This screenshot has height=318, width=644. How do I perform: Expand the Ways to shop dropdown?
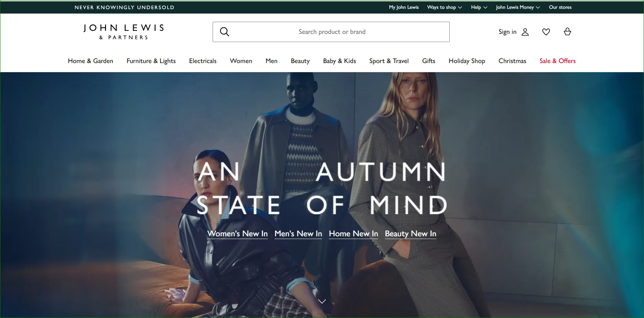[x=444, y=7]
